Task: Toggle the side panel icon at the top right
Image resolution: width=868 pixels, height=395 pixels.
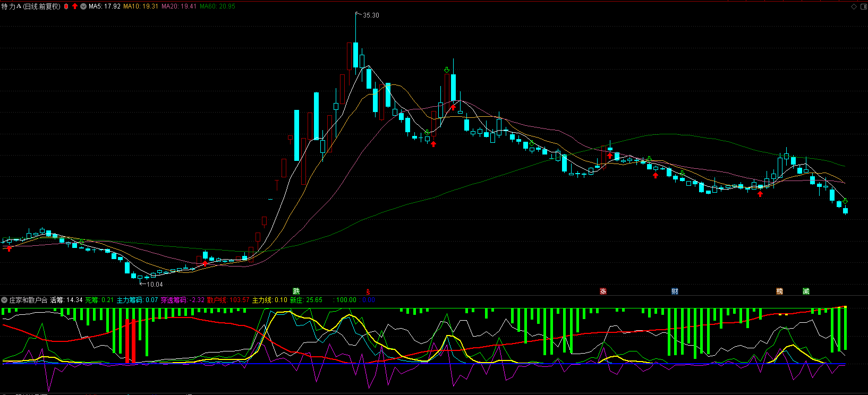Action: pos(863,6)
